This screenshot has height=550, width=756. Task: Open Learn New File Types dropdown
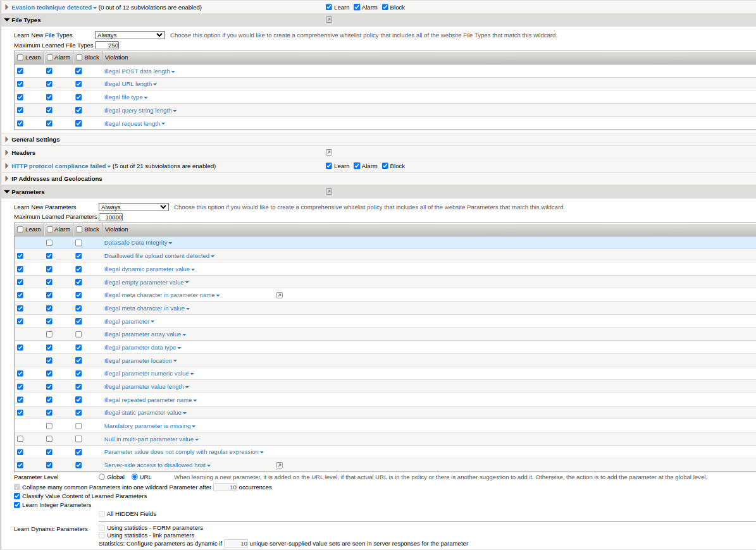(130, 35)
